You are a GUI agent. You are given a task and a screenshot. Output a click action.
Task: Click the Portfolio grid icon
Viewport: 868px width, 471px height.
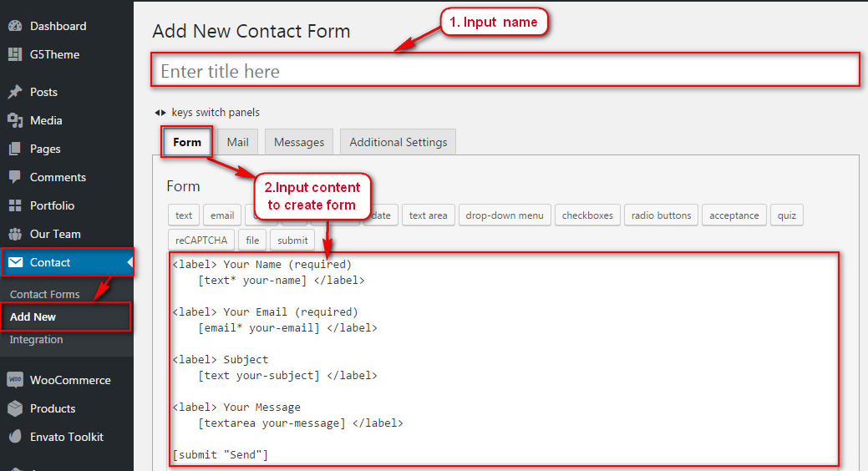click(15, 205)
